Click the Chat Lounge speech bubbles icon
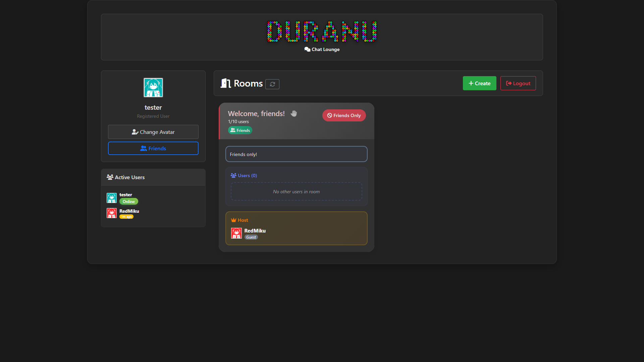This screenshot has width=644, height=362. 307,49
